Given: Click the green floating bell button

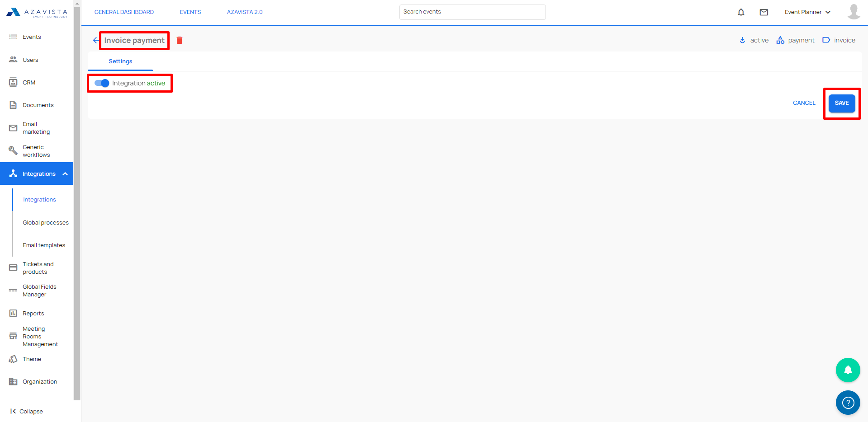Looking at the screenshot, I should tap(848, 370).
